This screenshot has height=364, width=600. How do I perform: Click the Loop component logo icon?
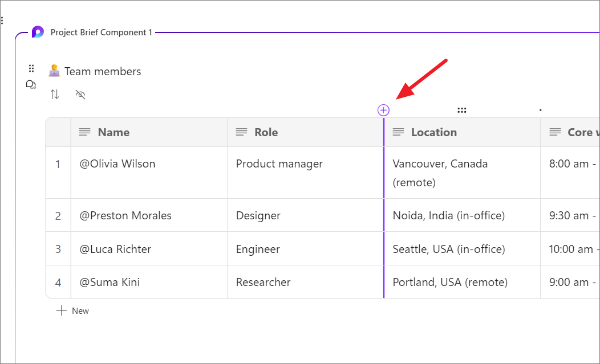click(38, 32)
